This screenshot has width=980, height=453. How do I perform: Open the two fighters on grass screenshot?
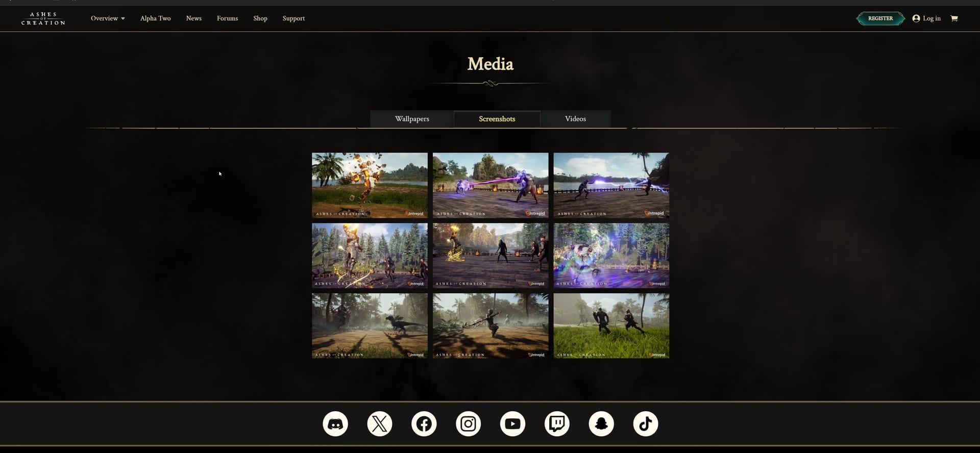tap(611, 325)
